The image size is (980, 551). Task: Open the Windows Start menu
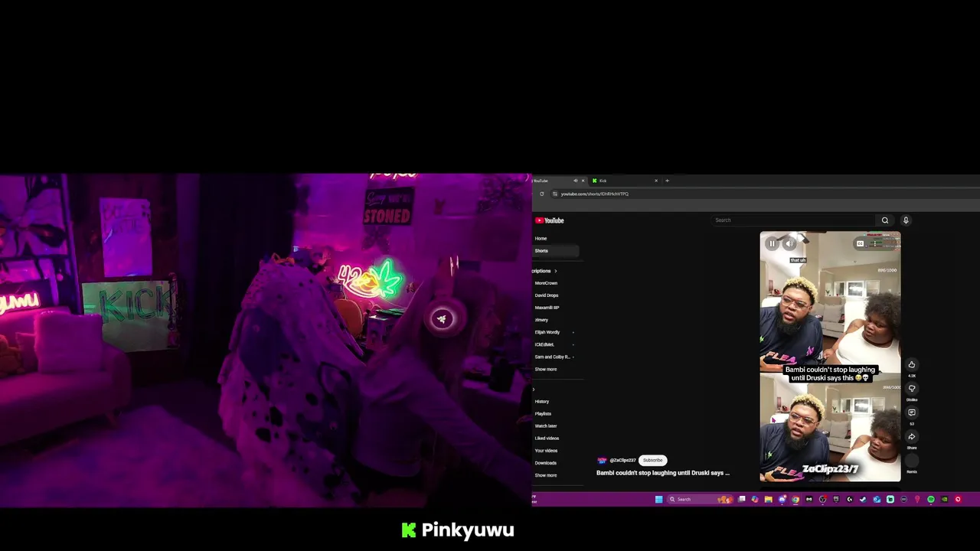[x=658, y=499]
